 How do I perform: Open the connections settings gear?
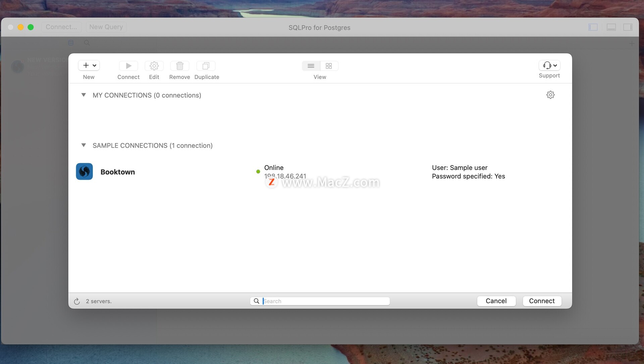550,95
